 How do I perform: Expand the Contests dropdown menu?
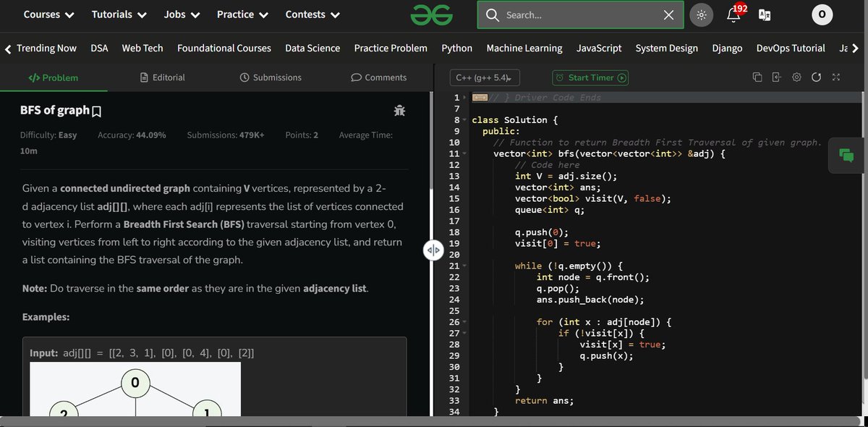[314, 14]
